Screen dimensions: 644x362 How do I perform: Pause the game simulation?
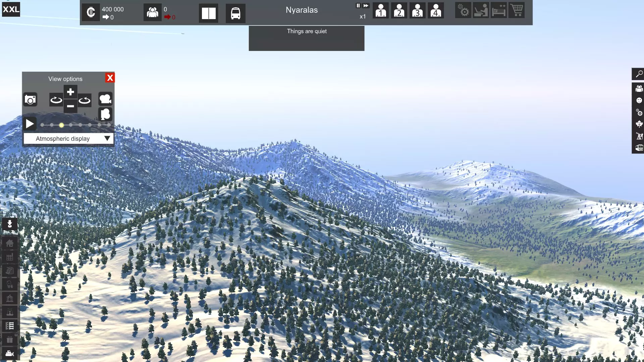358,6
